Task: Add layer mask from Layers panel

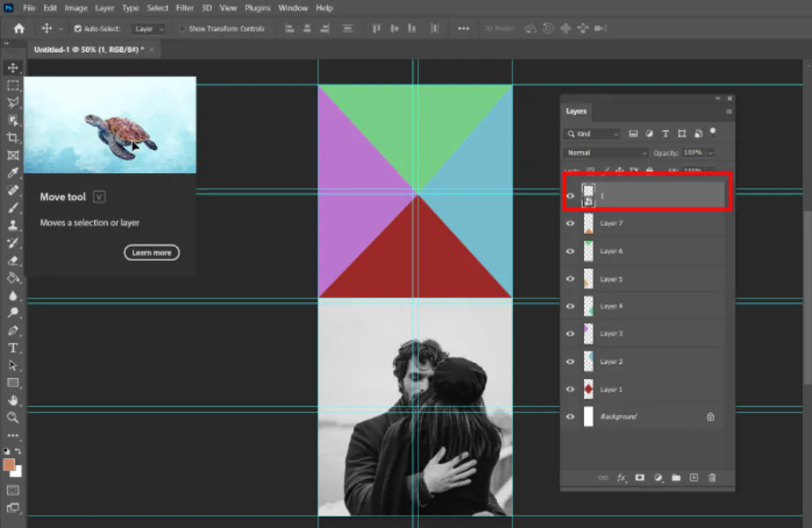Action: [x=640, y=478]
